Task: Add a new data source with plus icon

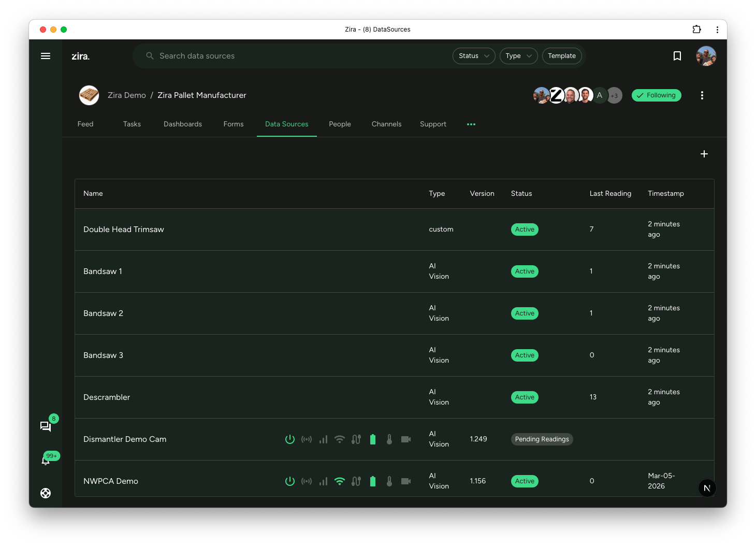Action: tap(704, 154)
